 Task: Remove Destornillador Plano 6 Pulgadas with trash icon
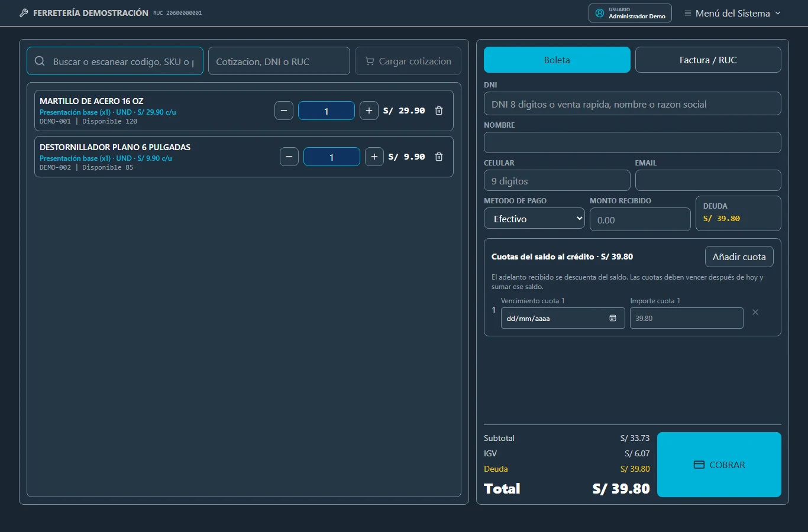tap(439, 157)
